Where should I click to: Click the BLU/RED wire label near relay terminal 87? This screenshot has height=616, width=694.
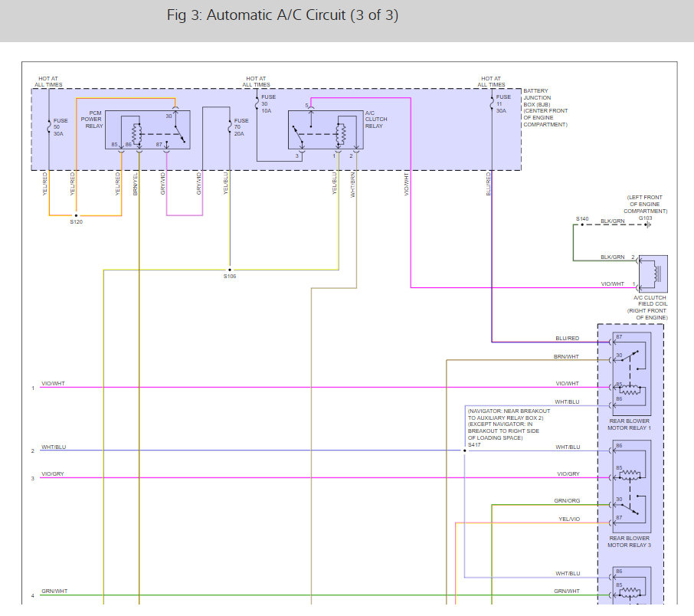(x=567, y=338)
